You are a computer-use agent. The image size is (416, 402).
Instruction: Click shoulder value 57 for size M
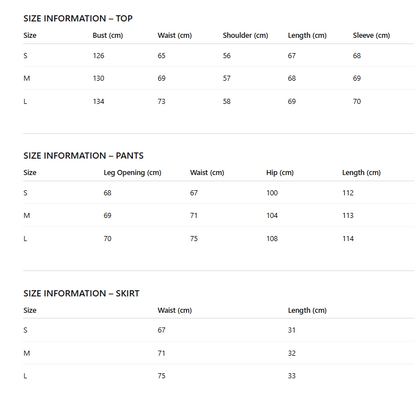point(227,78)
